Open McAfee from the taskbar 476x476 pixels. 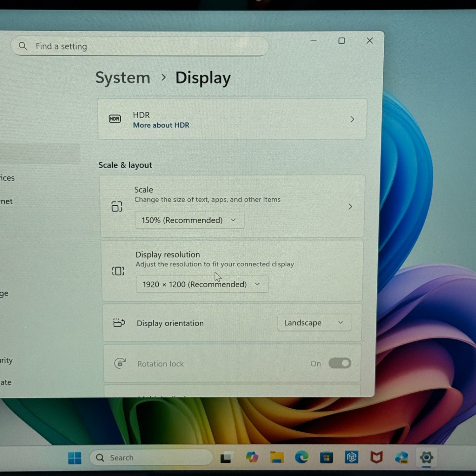(x=376, y=457)
